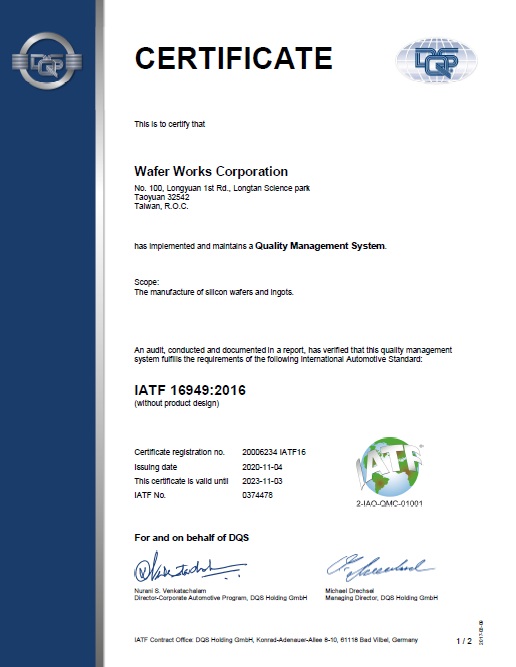Select the company name Wafer Works Corporation
This screenshot has width=516, height=667.
tap(211, 171)
